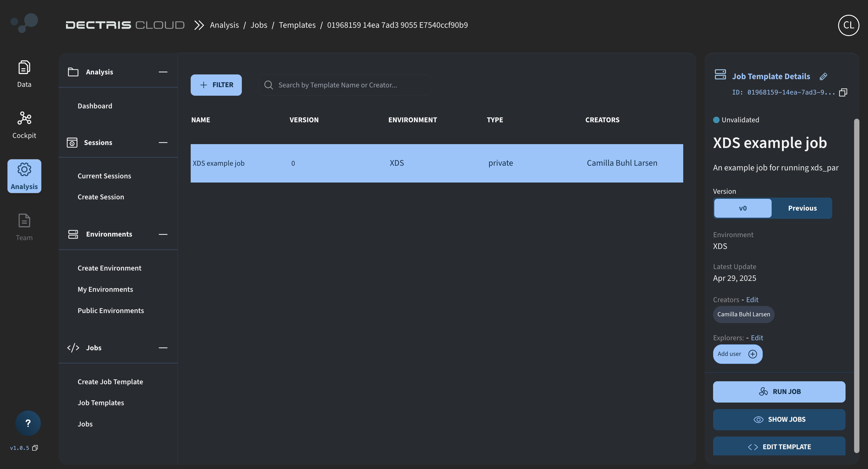The image size is (868, 469).
Task: Switch to Previous version
Action: [x=802, y=208]
